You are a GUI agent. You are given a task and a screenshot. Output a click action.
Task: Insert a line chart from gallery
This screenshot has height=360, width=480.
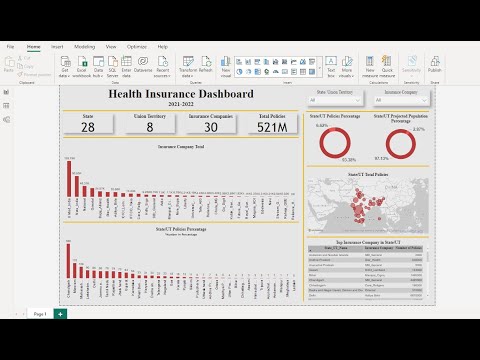click(x=294, y=62)
